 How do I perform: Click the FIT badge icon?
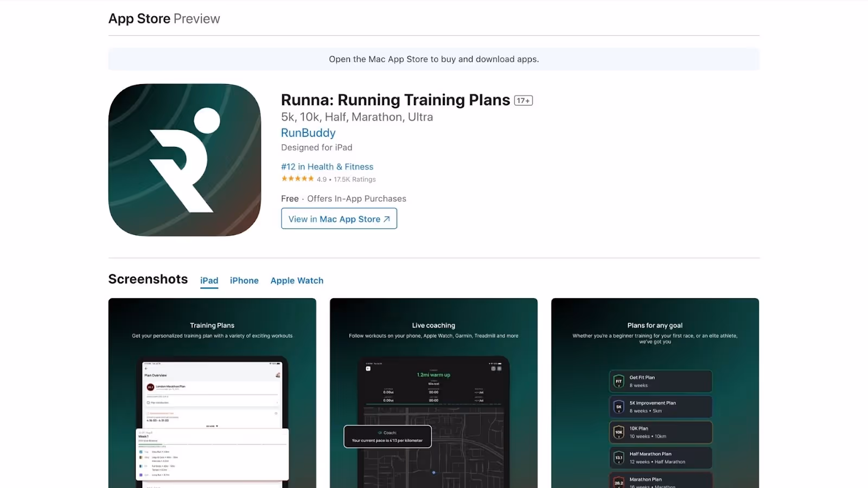[x=618, y=381]
